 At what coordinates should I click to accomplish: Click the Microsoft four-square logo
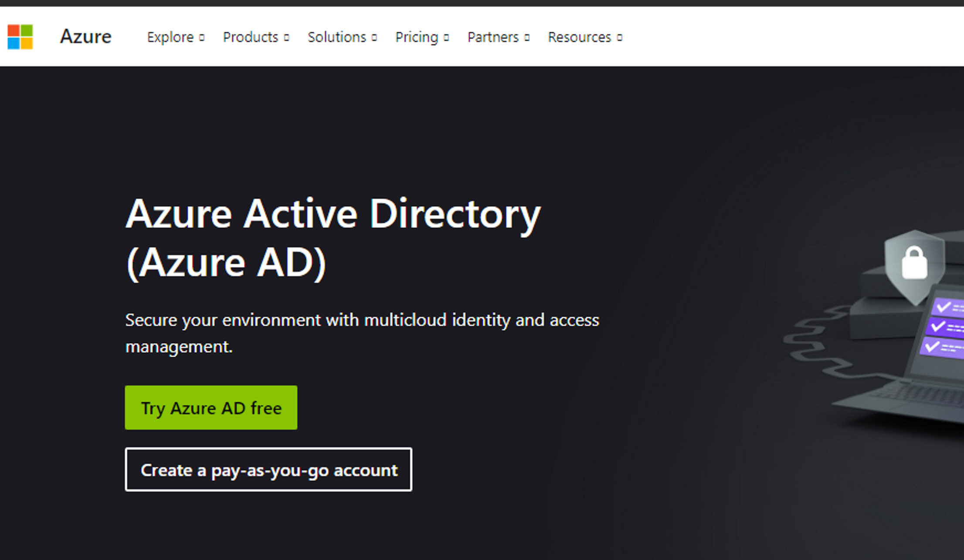coord(20,37)
